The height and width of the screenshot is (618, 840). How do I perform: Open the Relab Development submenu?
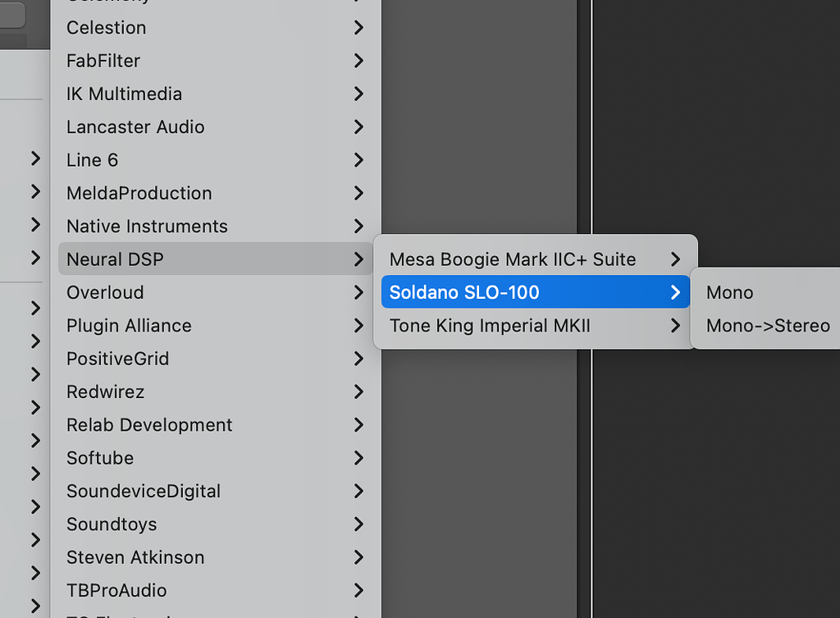[x=149, y=425]
